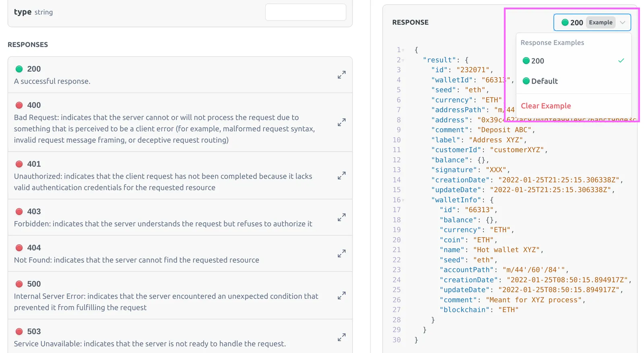Expand the 403 Forbidden response via its arrows icon

(341, 218)
